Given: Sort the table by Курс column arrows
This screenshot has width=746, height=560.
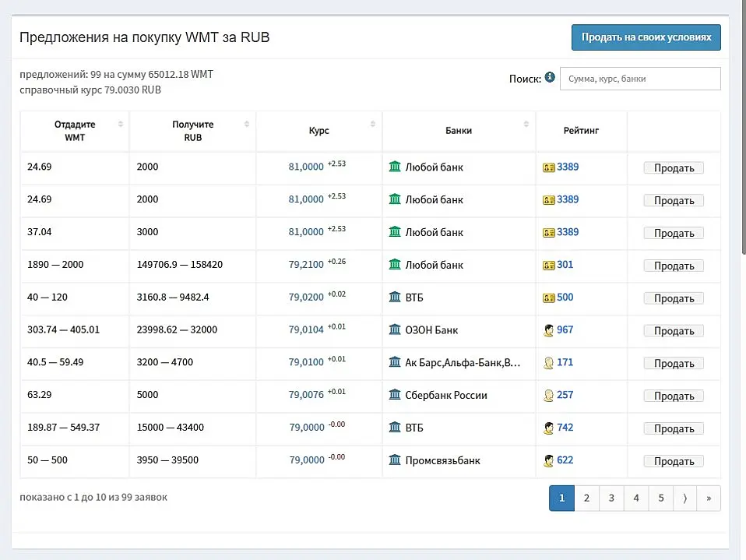Looking at the screenshot, I should tap(372, 124).
